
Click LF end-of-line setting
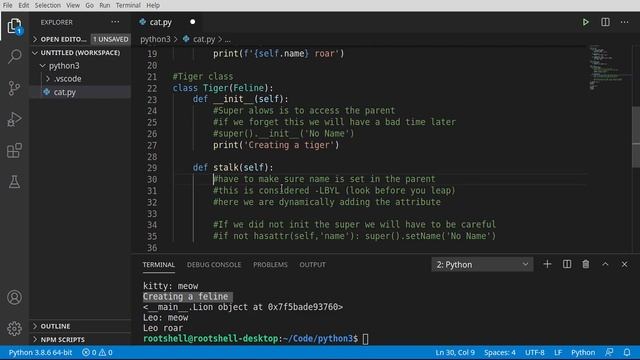point(558,352)
